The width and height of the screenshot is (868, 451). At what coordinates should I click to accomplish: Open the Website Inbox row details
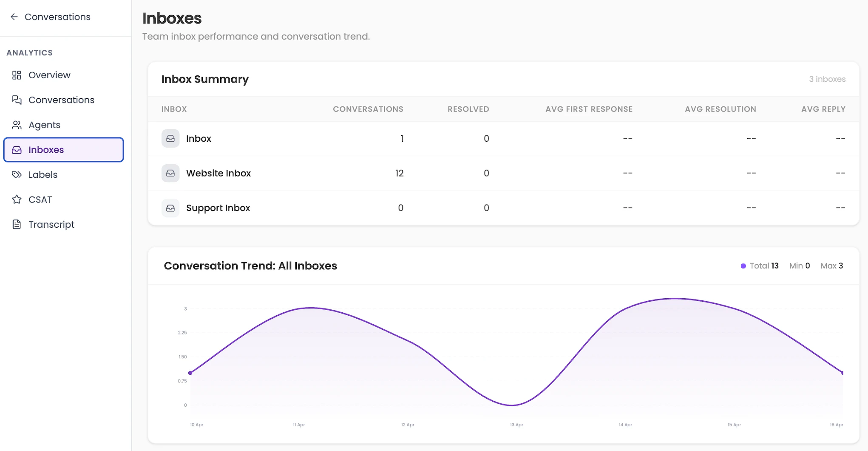point(218,173)
